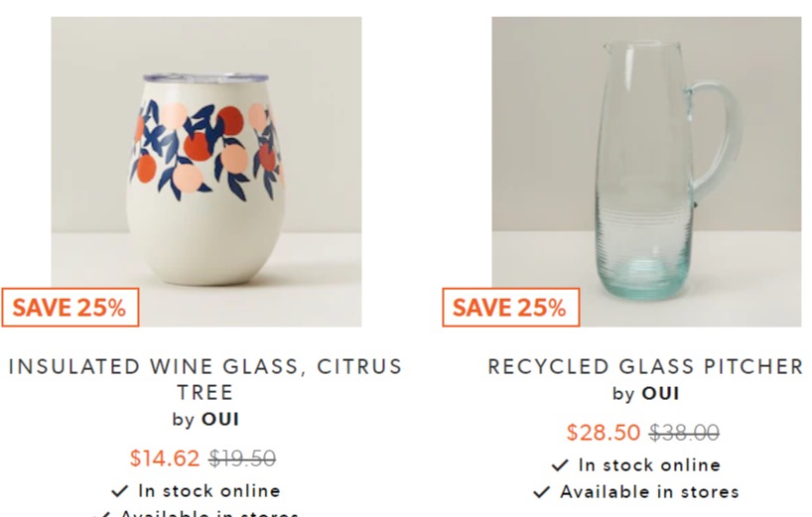Click checkmark beside pitcher Available in stores
Image resolution: width=812 pixels, height=517 pixels.
[541, 491]
